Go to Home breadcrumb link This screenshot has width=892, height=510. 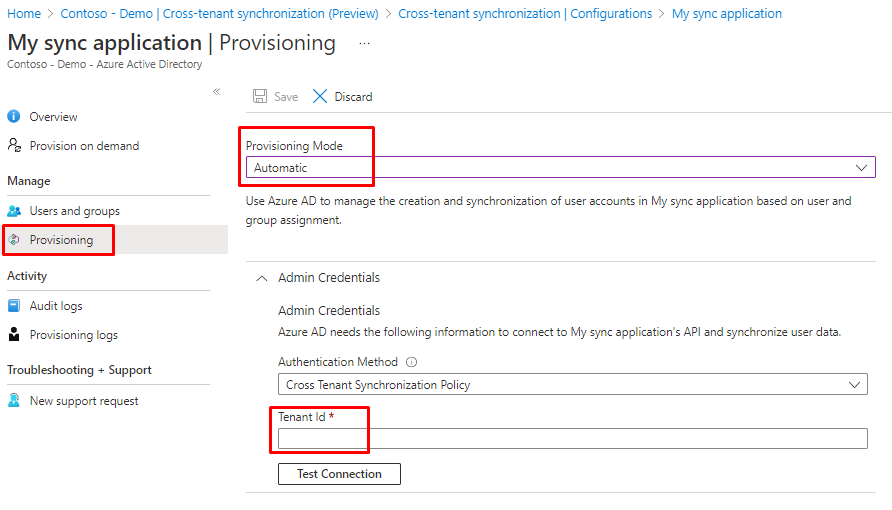[24, 14]
